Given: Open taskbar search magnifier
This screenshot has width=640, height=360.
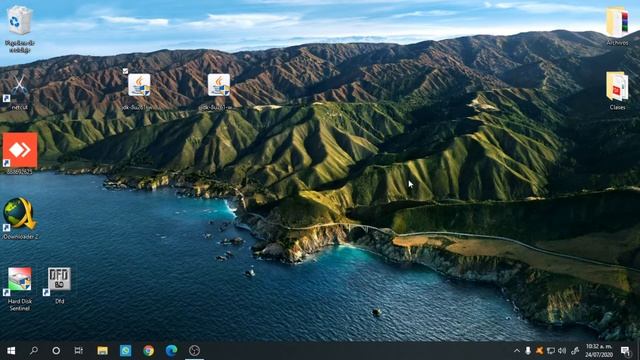Looking at the screenshot, I should click(34, 351).
